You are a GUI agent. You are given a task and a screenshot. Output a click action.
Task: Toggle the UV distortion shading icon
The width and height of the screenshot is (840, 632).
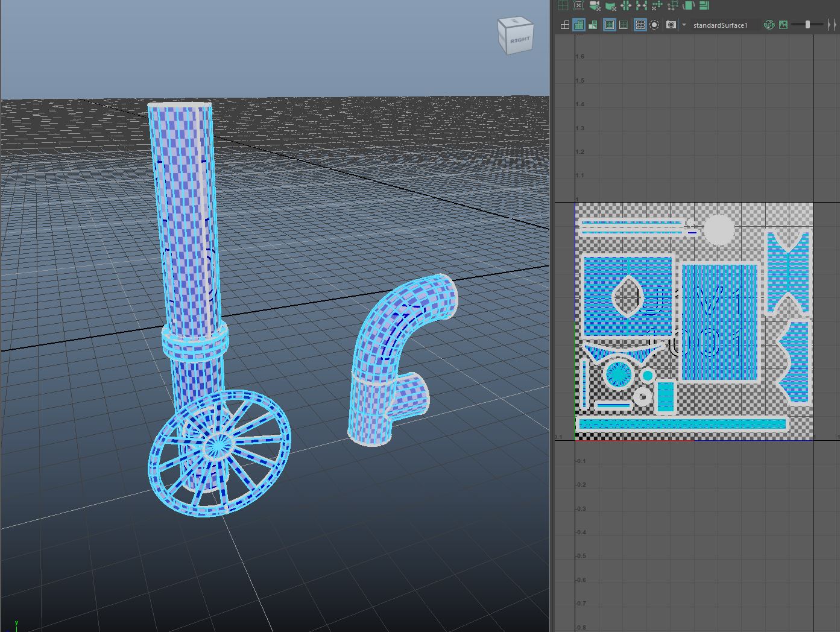point(593,25)
